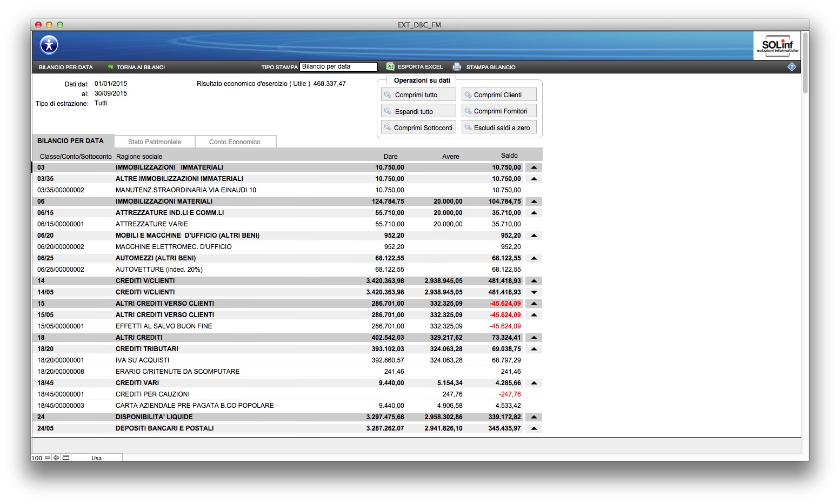Screen dimensions: 840x504
Task: Expand the 14/05 Crediti v/Clienti row
Action: pyautogui.click(x=534, y=292)
